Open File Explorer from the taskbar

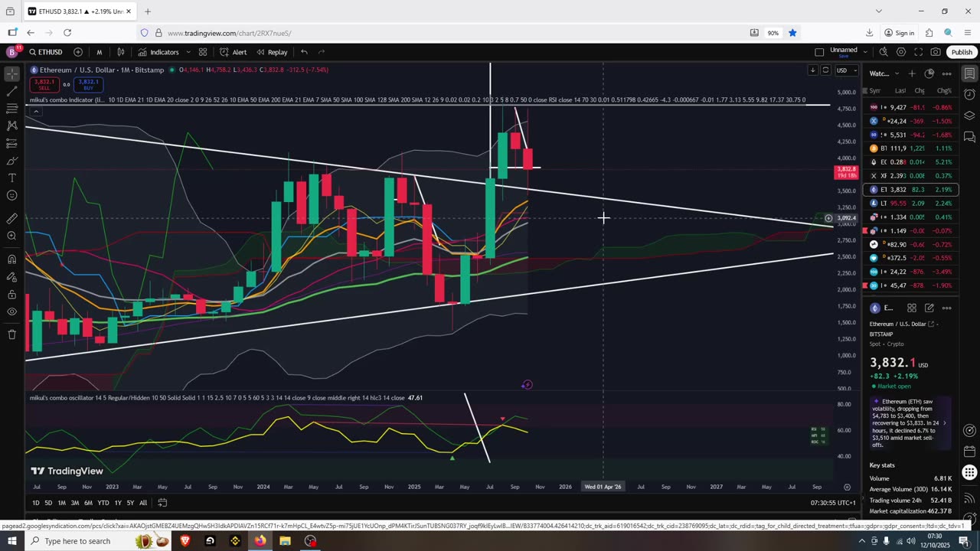click(x=285, y=541)
